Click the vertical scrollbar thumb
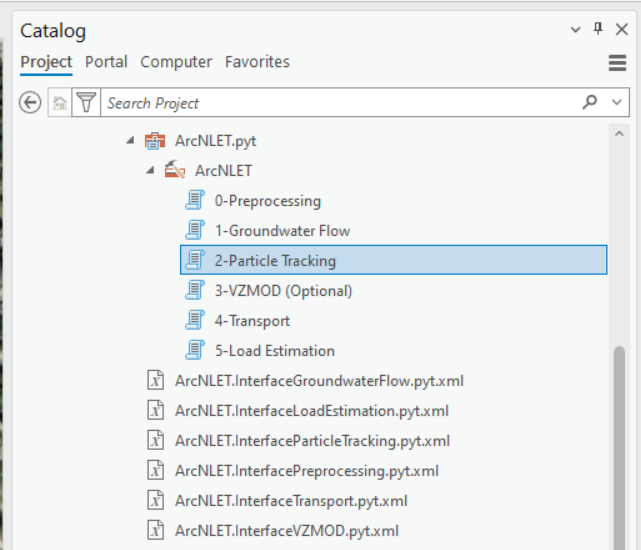The image size is (641, 550). 619,448
